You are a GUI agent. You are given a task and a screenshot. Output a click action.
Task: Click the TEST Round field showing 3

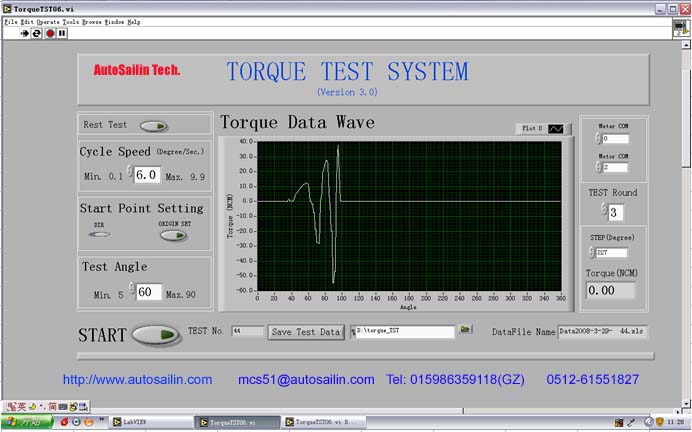[616, 212]
